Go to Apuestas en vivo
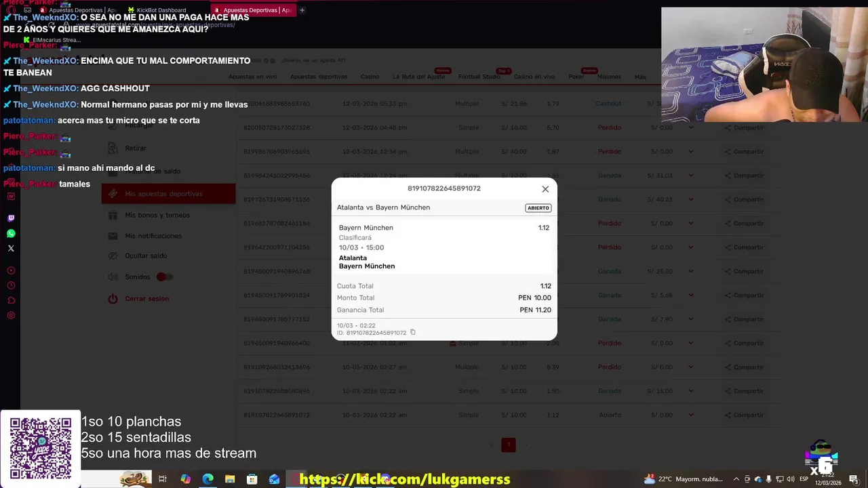Viewport: 868px width, 488px height. tap(252, 77)
